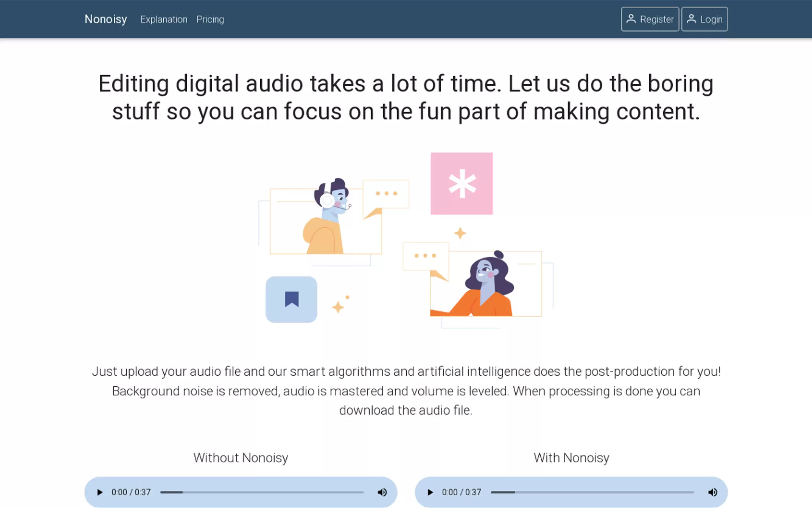This screenshot has height=508, width=812.
Task: Click the blue bookmark icon tile
Action: [x=291, y=299]
